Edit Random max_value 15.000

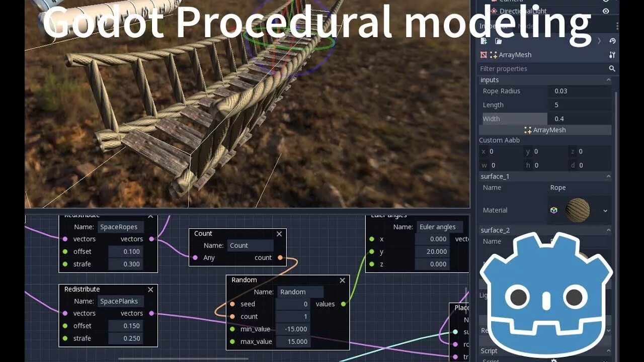[x=293, y=342]
